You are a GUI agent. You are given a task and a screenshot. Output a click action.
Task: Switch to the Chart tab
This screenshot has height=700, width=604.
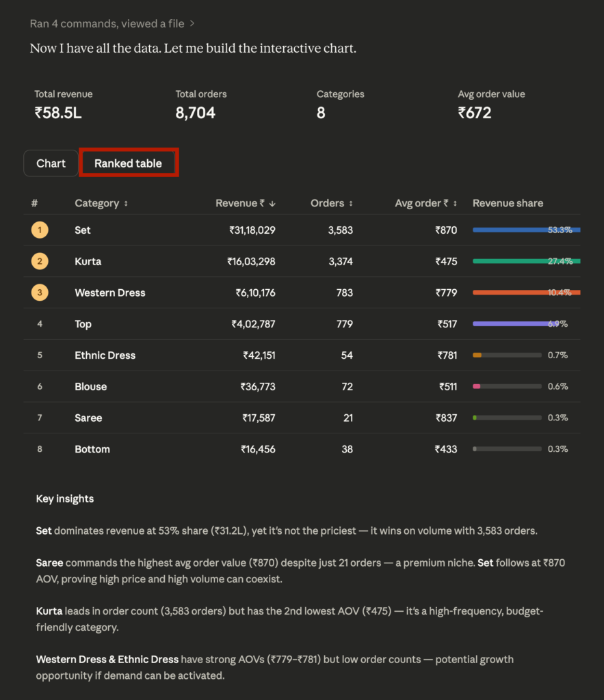51,163
